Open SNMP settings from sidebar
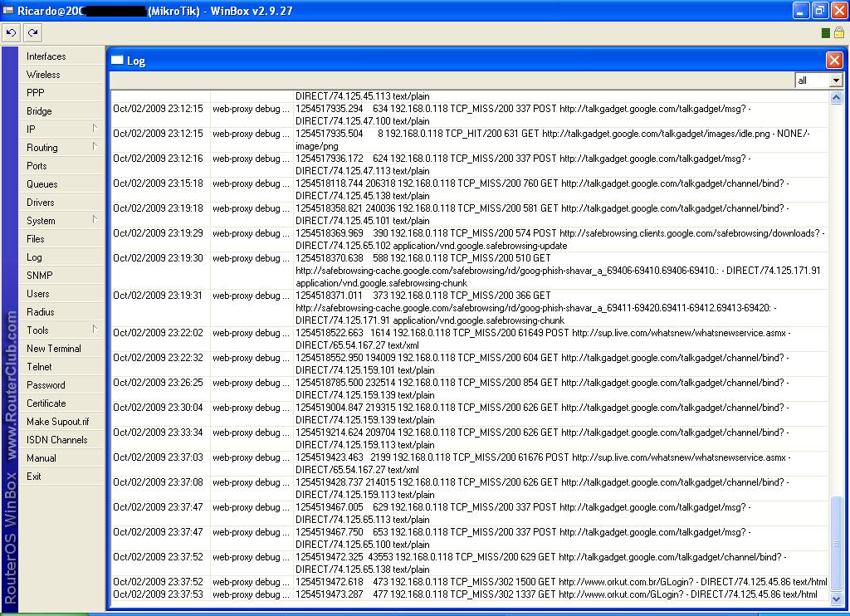The width and height of the screenshot is (850, 616). pyautogui.click(x=61, y=276)
